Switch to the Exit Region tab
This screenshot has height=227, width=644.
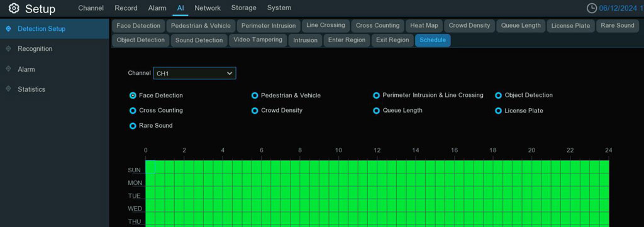392,40
